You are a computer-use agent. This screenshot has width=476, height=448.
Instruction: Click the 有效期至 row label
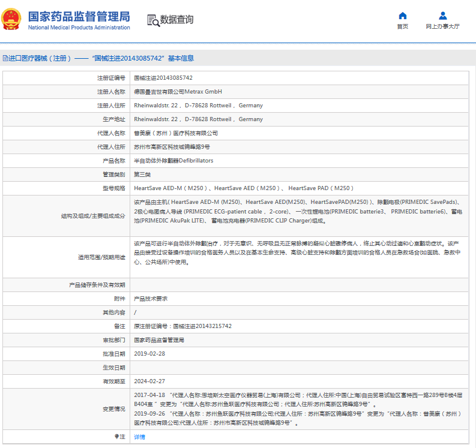(x=114, y=381)
